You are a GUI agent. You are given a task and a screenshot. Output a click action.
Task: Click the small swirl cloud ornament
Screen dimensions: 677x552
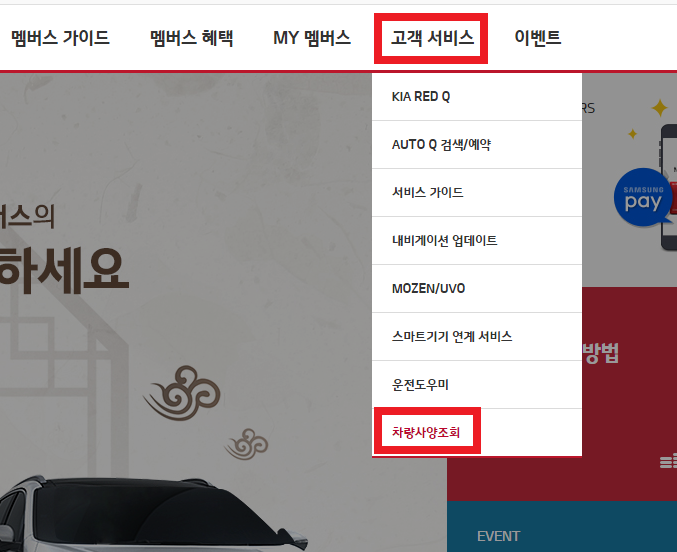tap(247, 444)
